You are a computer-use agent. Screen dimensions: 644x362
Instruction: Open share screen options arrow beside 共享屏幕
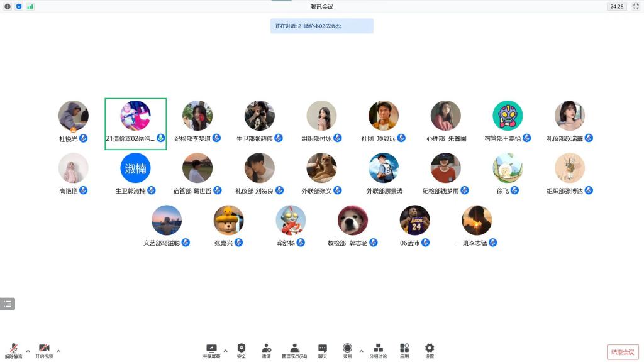click(226, 351)
